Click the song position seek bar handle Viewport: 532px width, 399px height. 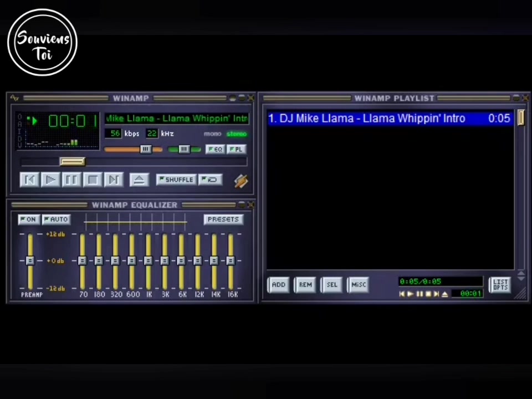(72, 161)
